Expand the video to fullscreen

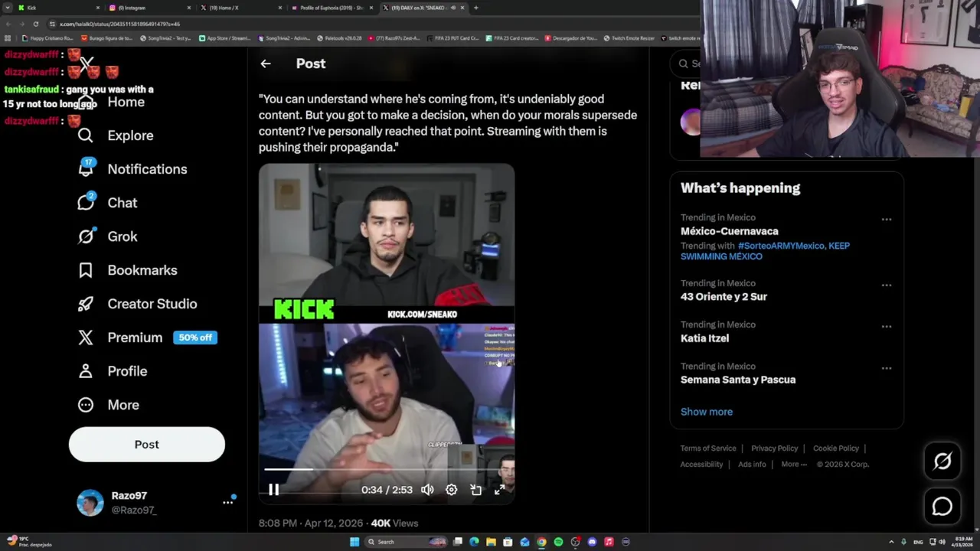click(x=500, y=490)
